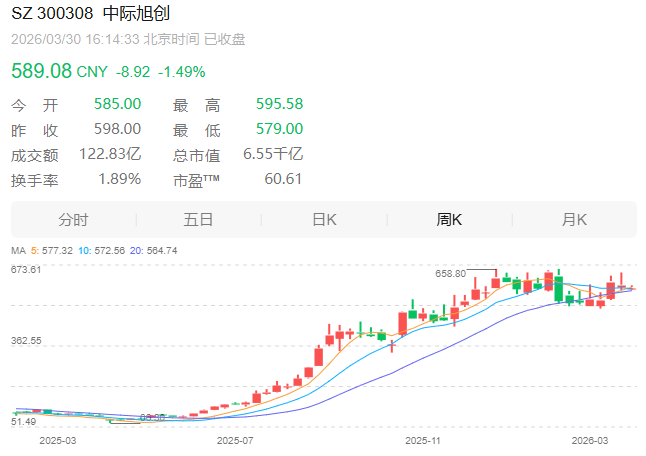
Task: Click the MA 20 value 564.74
Action: (162, 250)
